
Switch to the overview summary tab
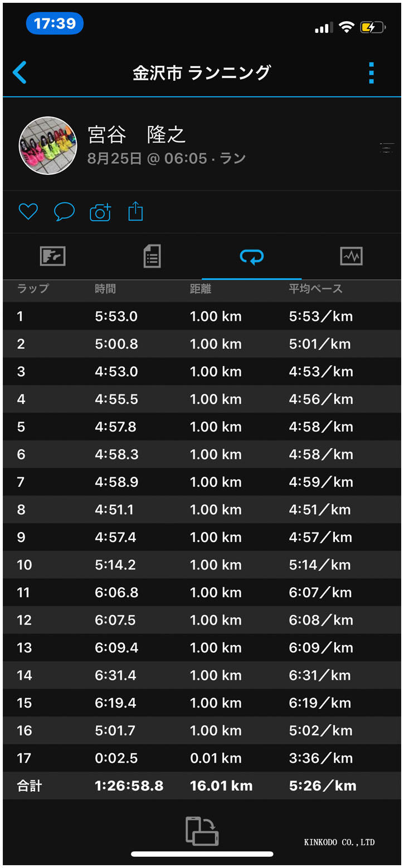tap(53, 256)
